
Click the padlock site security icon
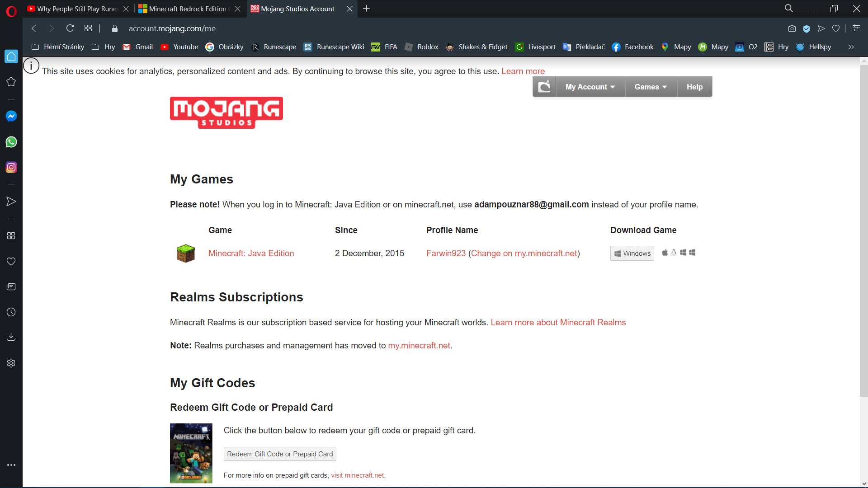115,28
